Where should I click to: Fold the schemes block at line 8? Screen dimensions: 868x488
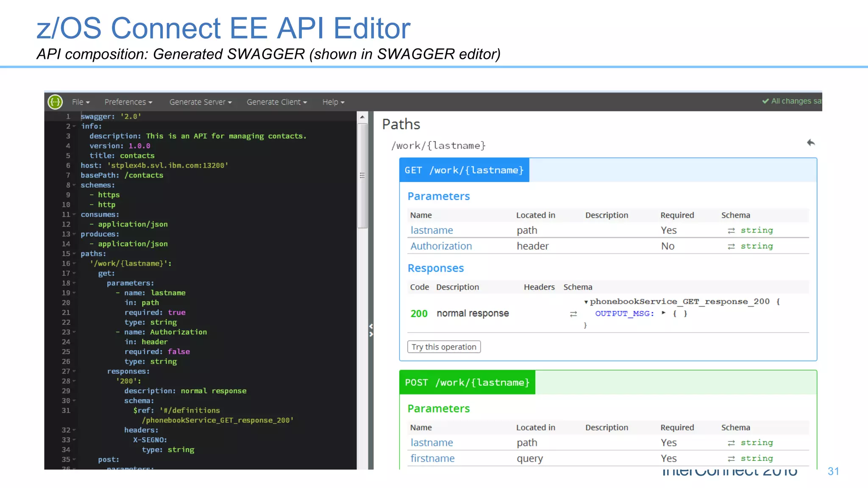point(74,185)
